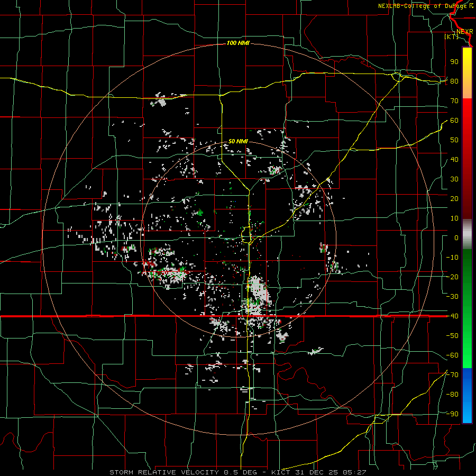Click the 100 NMI range ring label
The image size is (476, 476).
pos(238,43)
